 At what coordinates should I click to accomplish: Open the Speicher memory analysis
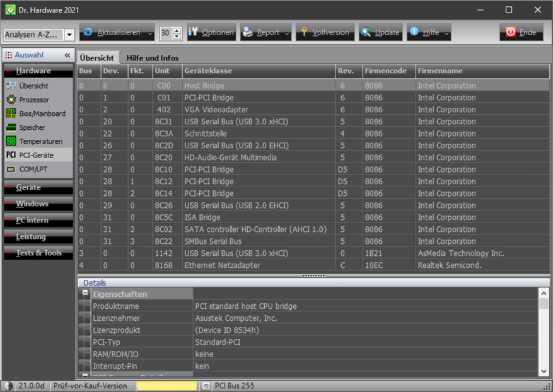[x=32, y=127]
